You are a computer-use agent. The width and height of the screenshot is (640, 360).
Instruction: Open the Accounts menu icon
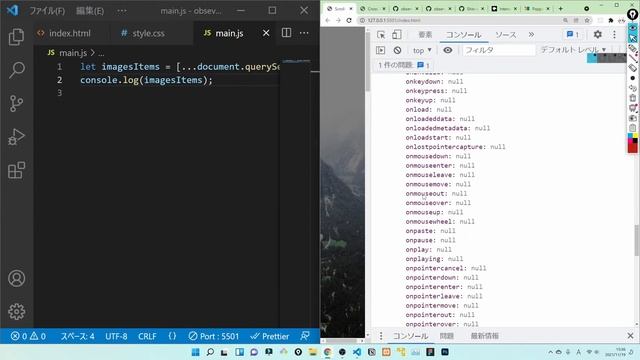[x=16, y=278]
